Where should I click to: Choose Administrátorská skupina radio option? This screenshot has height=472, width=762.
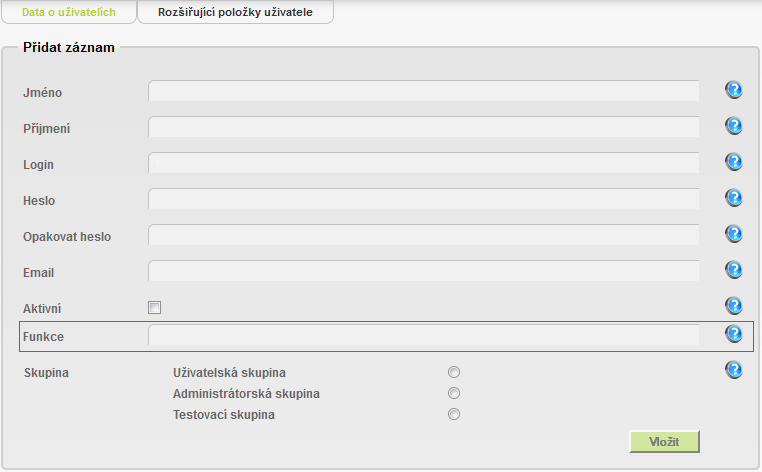pos(454,393)
